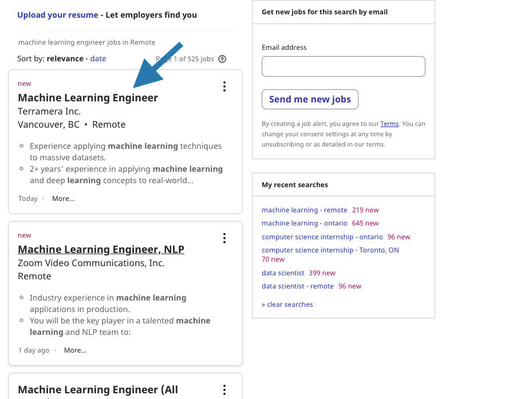Open Machine Learning Engineer at Terramera
The height and width of the screenshot is (399, 532).
(88, 98)
